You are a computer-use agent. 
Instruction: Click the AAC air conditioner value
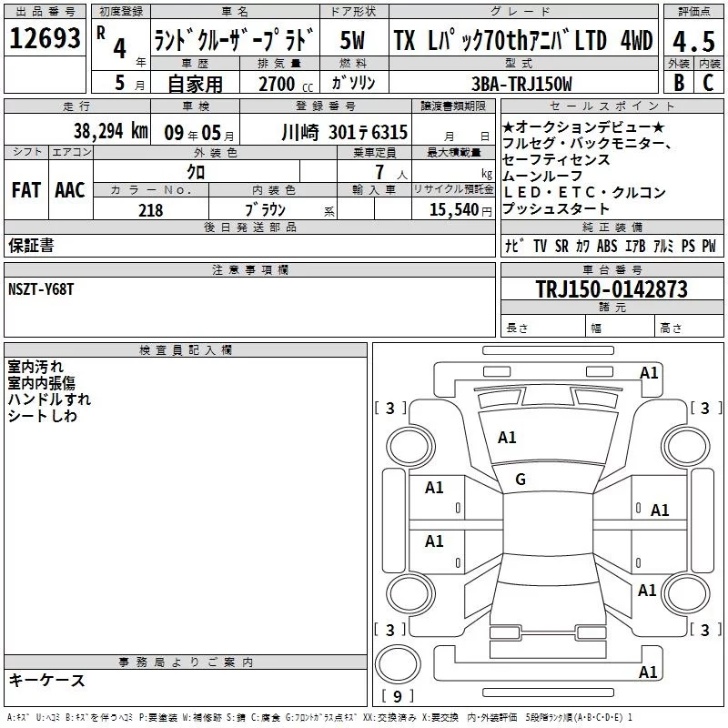click(x=70, y=190)
